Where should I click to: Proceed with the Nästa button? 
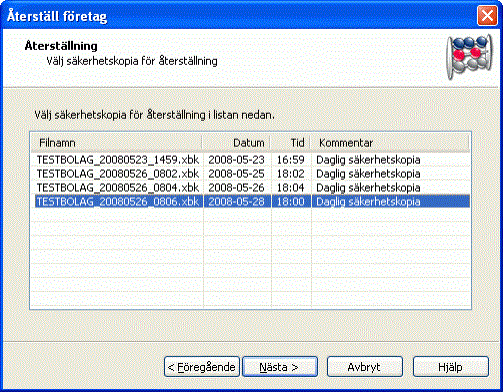[x=280, y=367]
